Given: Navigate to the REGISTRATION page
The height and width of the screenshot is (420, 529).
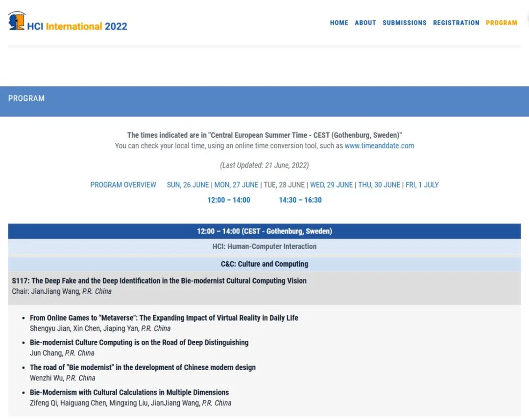Looking at the screenshot, I should pyautogui.click(x=456, y=23).
